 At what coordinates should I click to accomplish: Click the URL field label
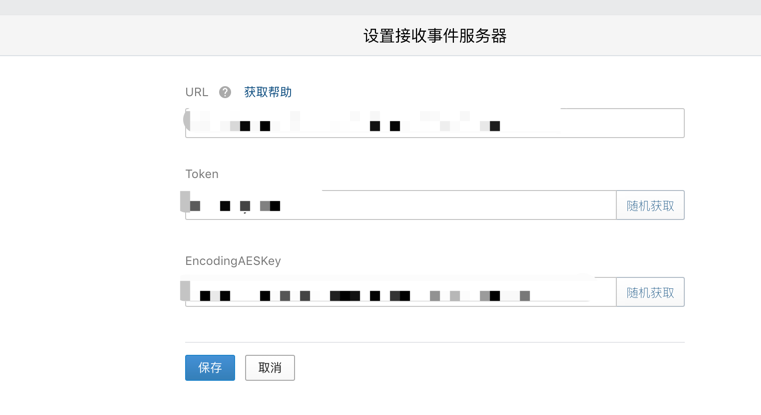(196, 92)
